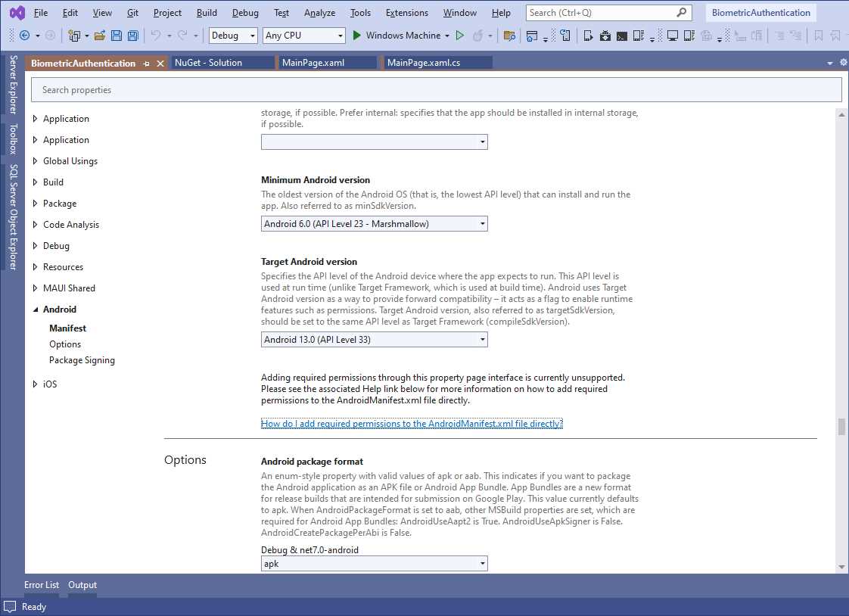Open the Server Explorer side panel
The width and height of the screenshot is (849, 616).
(x=13, y=85)
